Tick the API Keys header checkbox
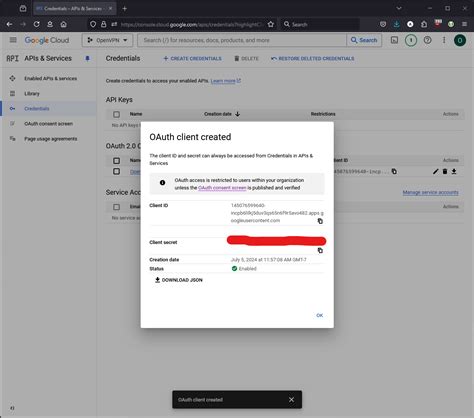This screenshot has width=474, height=418. [116, 114]
